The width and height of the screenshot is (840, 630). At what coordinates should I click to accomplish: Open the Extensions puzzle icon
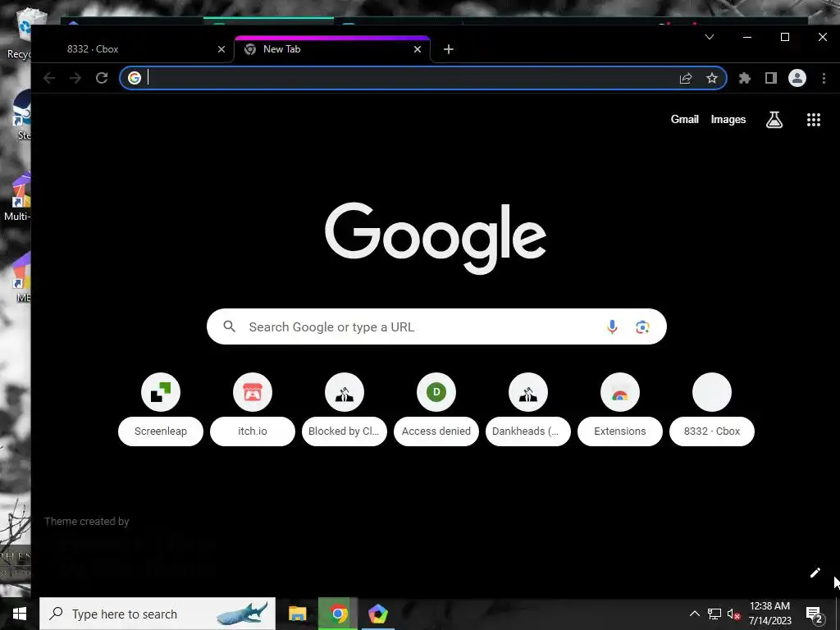click(745, 78)
